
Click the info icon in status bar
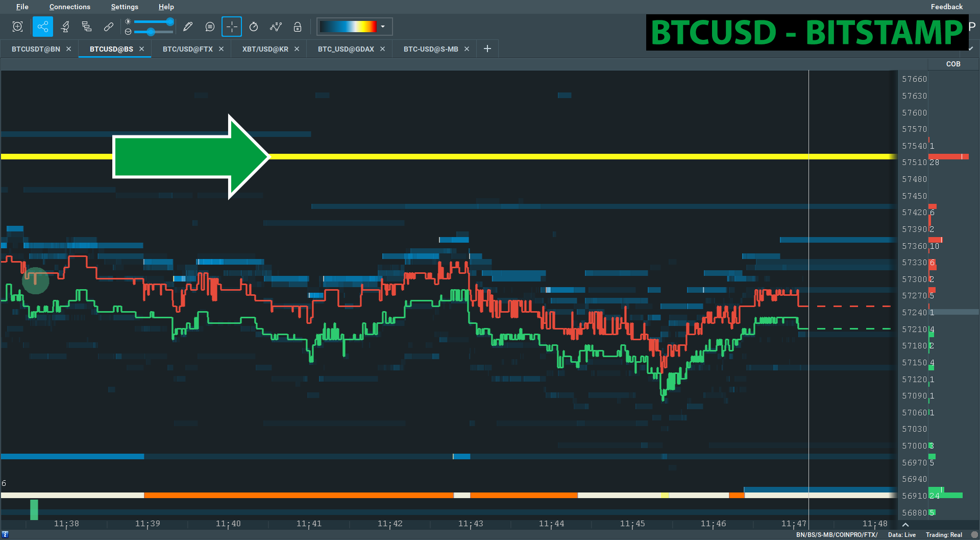point(5,534)
